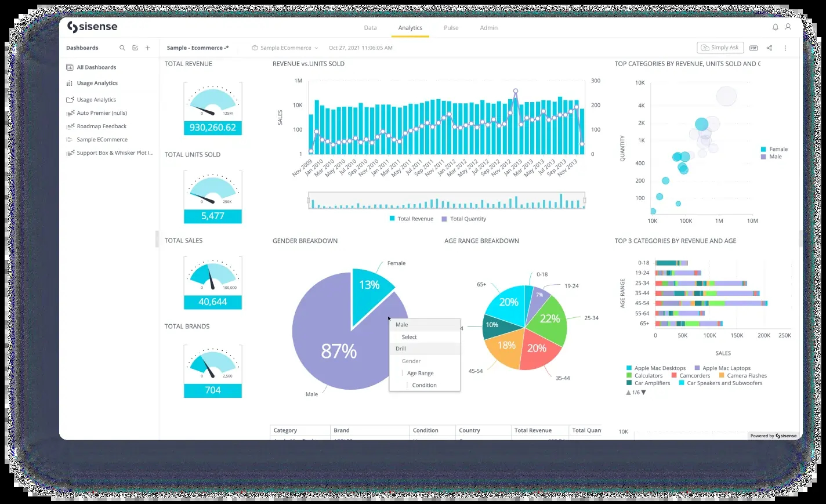Open the three-dot dashboard options menu

[x=785, y=48]
